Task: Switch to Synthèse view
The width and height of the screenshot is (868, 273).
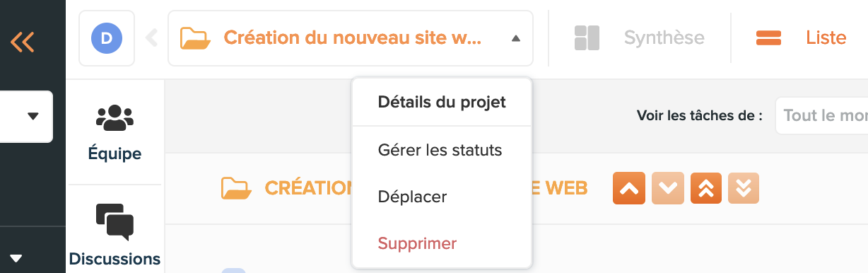Action: coord(639,37)
